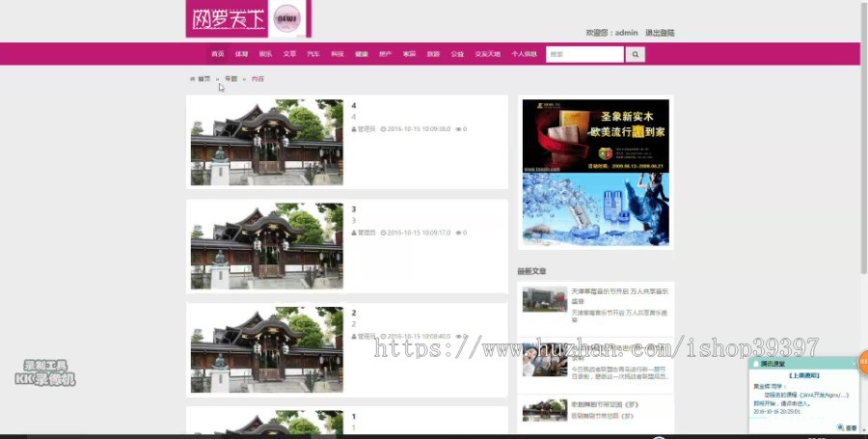Open the 娱乐 navigation tab
The image size is (868, 439).
(266, 54)
